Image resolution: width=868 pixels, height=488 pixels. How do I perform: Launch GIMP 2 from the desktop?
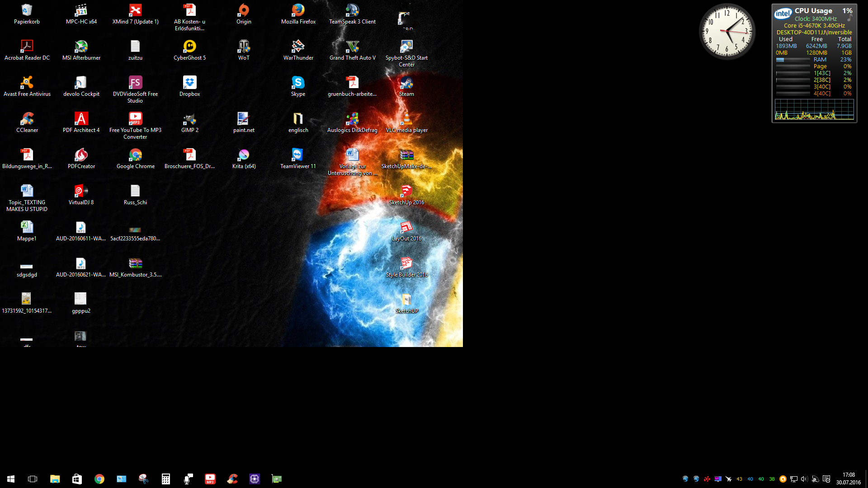189,119
